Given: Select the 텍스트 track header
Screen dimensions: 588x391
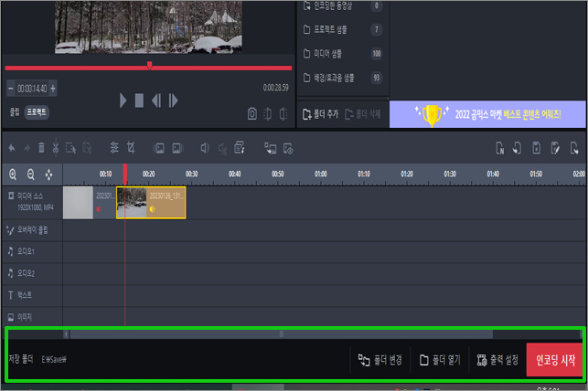Looking at the screenshot, I should click(31, 295).
